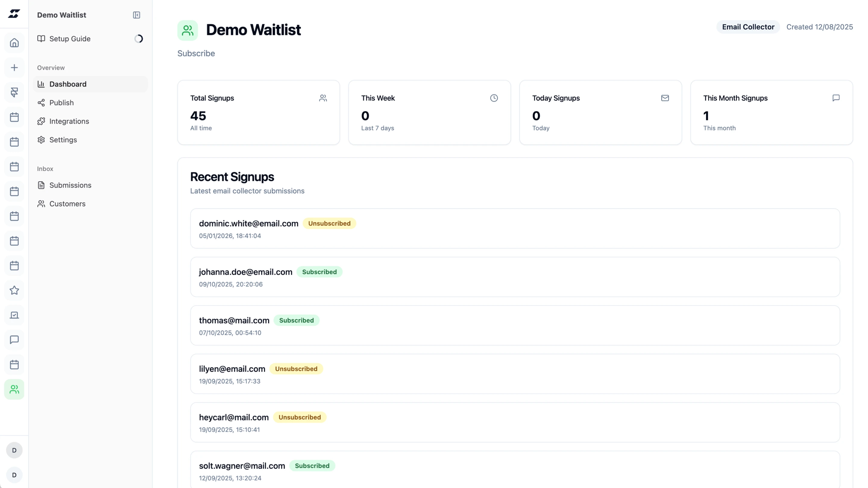Click the home icon in left rail
868x488 pixels.
[14, 43]
